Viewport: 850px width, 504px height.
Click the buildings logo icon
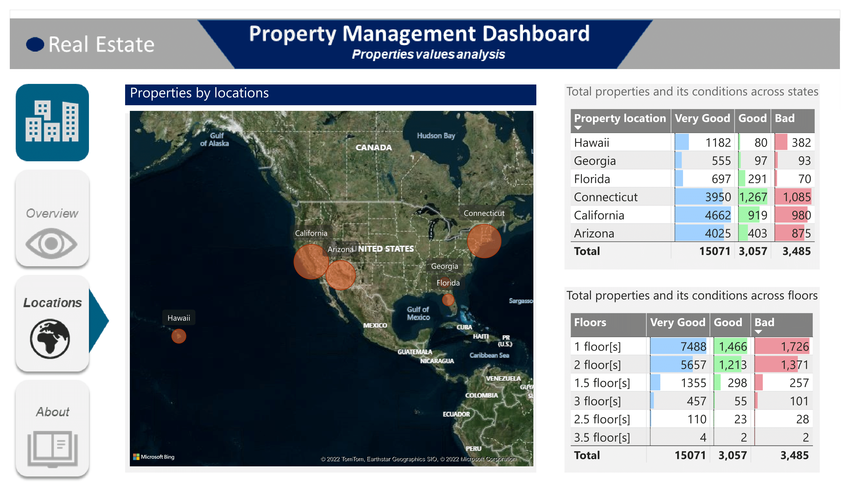(x=52, y=122)
